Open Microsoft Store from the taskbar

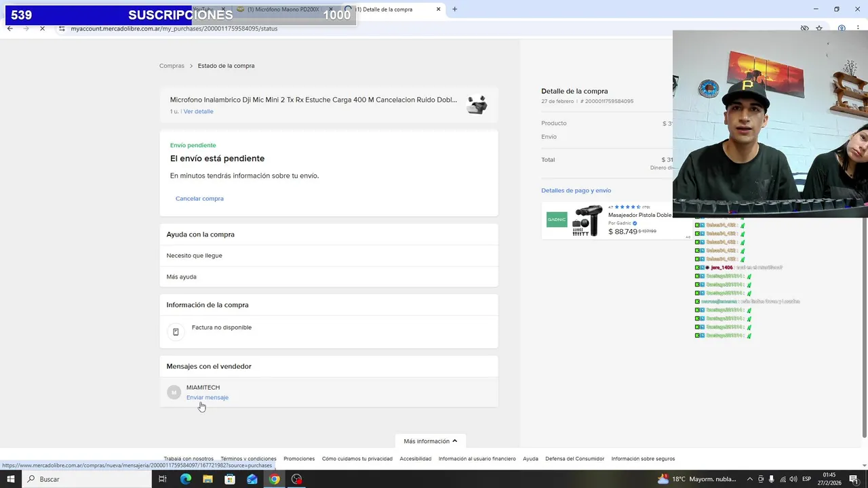click(x=230, y=479)
